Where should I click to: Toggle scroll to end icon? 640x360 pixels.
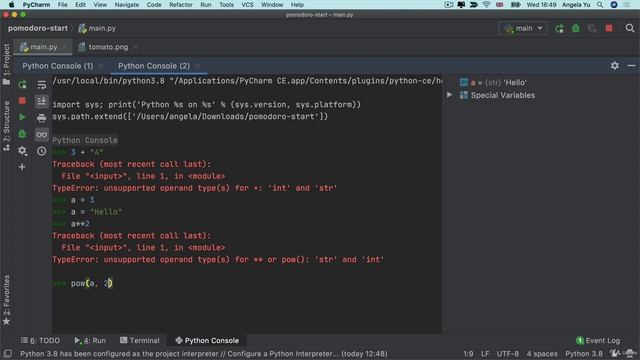click(x=42, y=101)
